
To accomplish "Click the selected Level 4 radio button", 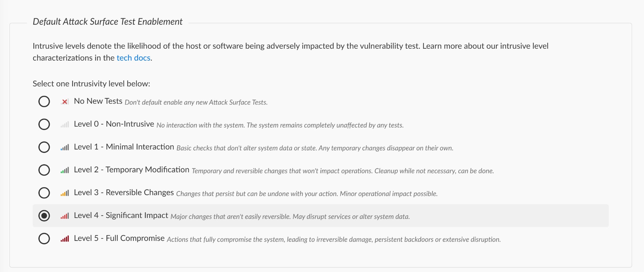I will pyautogui.click(x=44, y=216).
